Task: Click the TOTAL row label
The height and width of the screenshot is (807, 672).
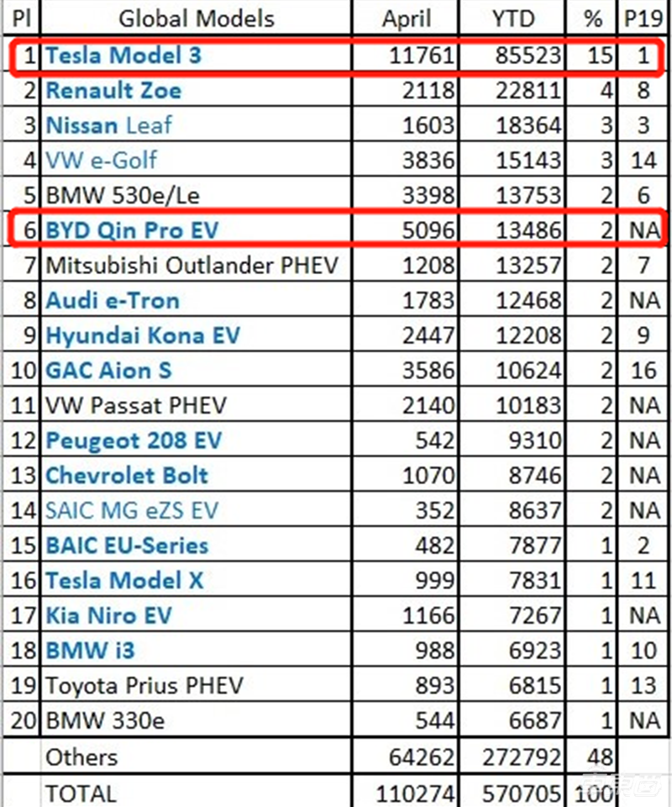Action: tap(81, 792)
